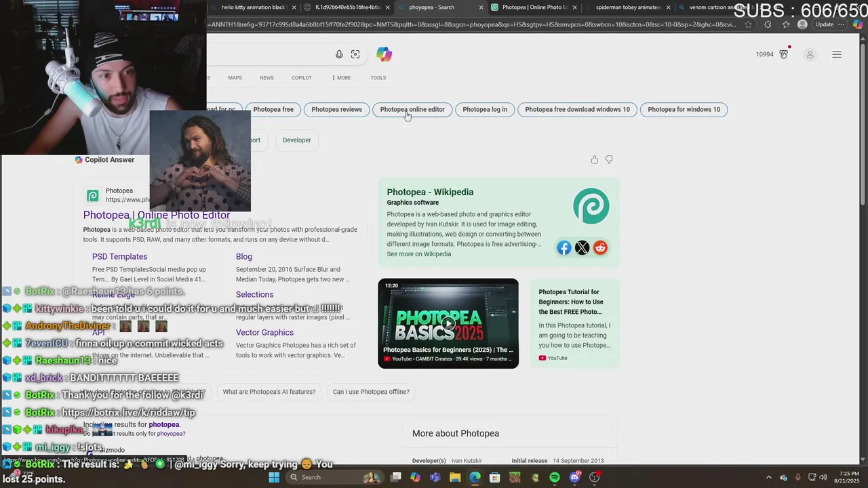Viewport: 868px width, 488px height.
Task: Open the rewards trophy icon beside 10994
Action: point(784,54)
